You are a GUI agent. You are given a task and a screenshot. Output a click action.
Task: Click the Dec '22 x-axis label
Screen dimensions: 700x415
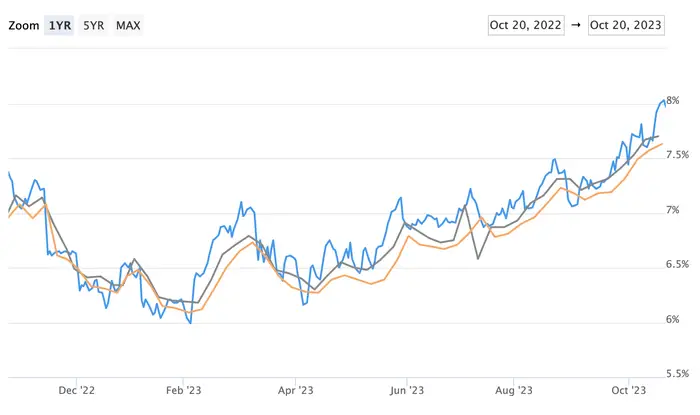click(76, 392)
